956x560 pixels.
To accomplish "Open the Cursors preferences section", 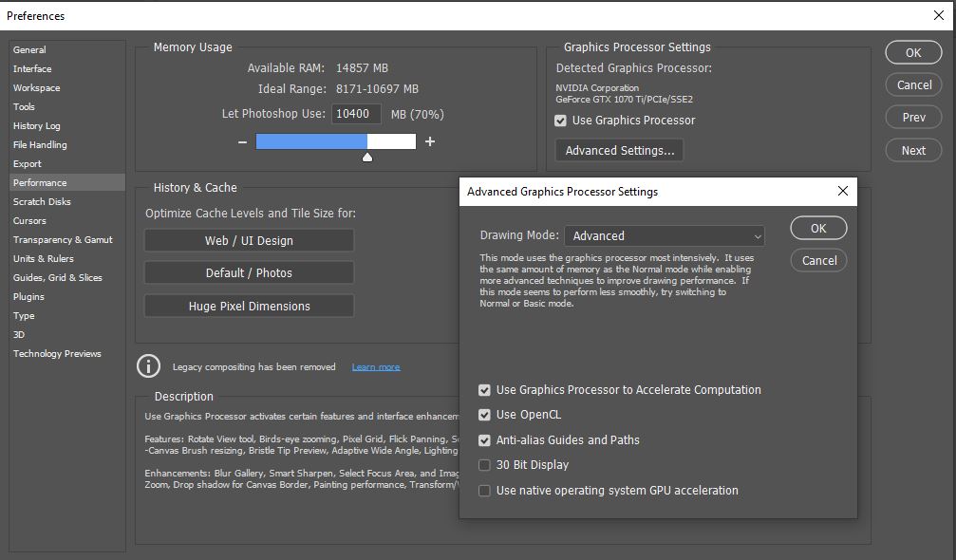I will 29,220.
